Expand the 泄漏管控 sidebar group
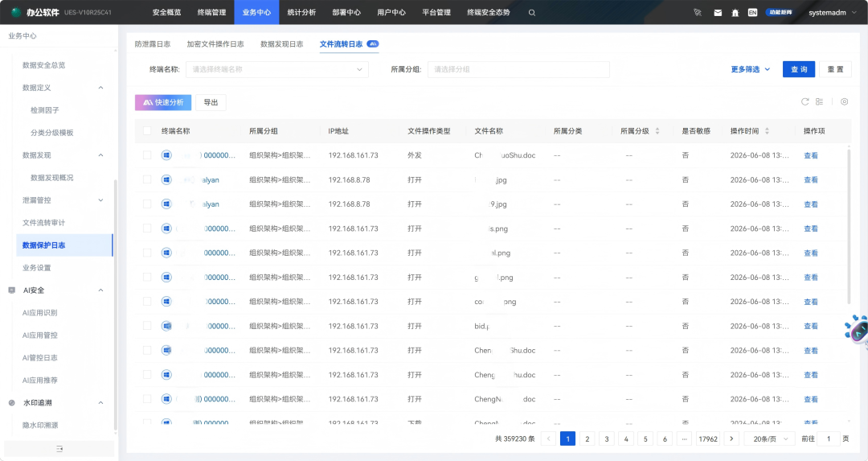 click(100, 200)
